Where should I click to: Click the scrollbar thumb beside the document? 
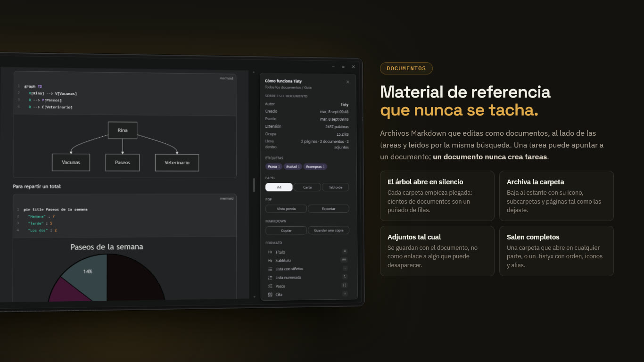tap(254, 185)
